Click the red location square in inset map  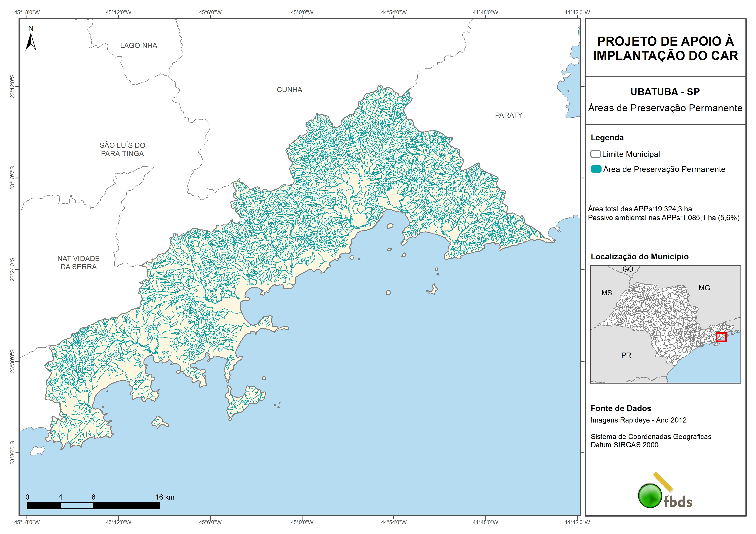point(721,337)
